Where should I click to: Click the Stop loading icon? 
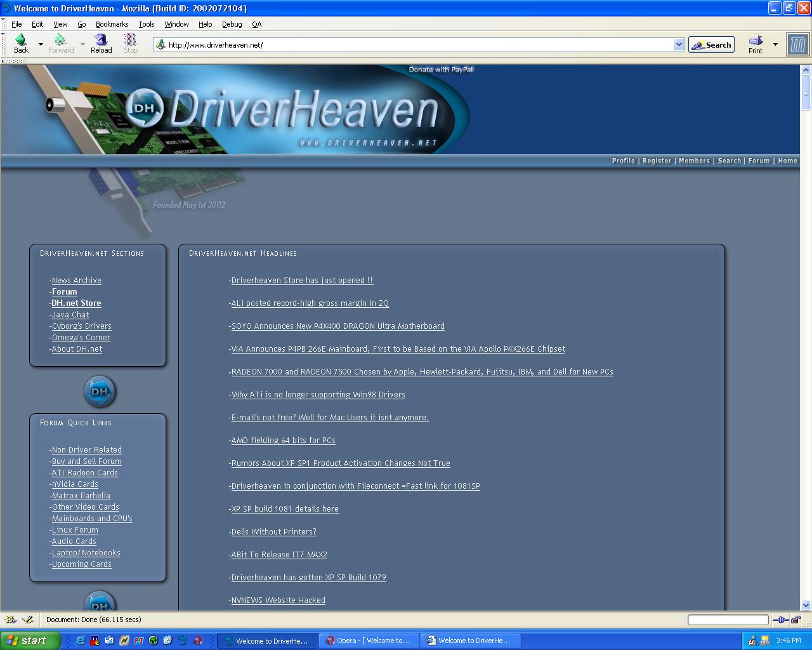point(131,39)
